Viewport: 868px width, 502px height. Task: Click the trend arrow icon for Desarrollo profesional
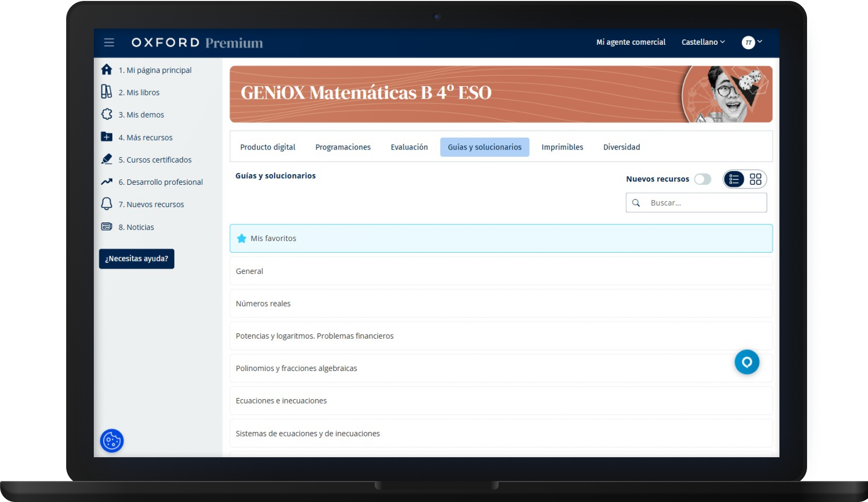point(107,181)
